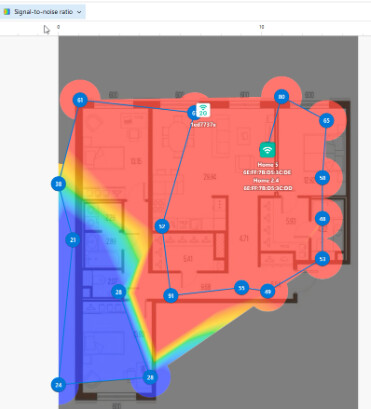Select measurement point 91

171,296
